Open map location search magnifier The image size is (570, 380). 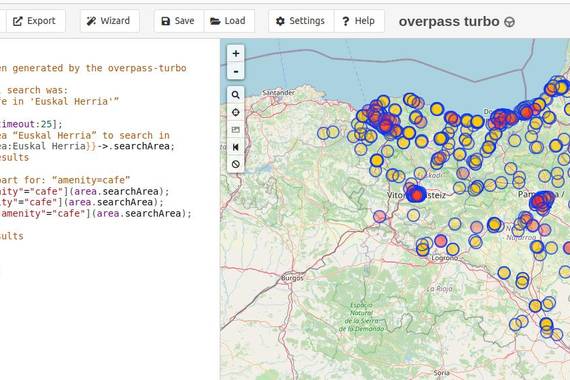coord(236,95)
